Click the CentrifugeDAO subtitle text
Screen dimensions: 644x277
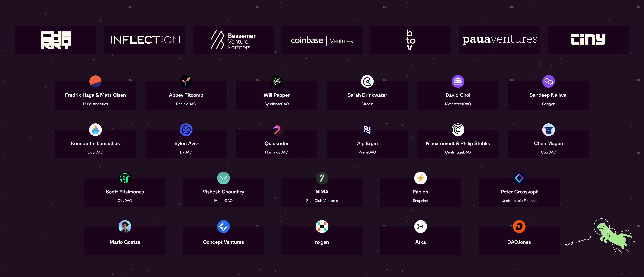tap(458, 152)
